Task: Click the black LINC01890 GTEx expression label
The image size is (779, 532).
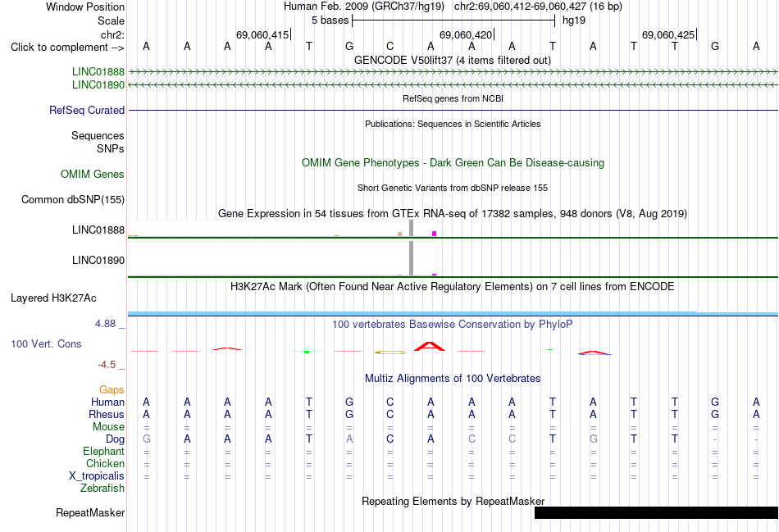Action: click(x=98, y=261)
